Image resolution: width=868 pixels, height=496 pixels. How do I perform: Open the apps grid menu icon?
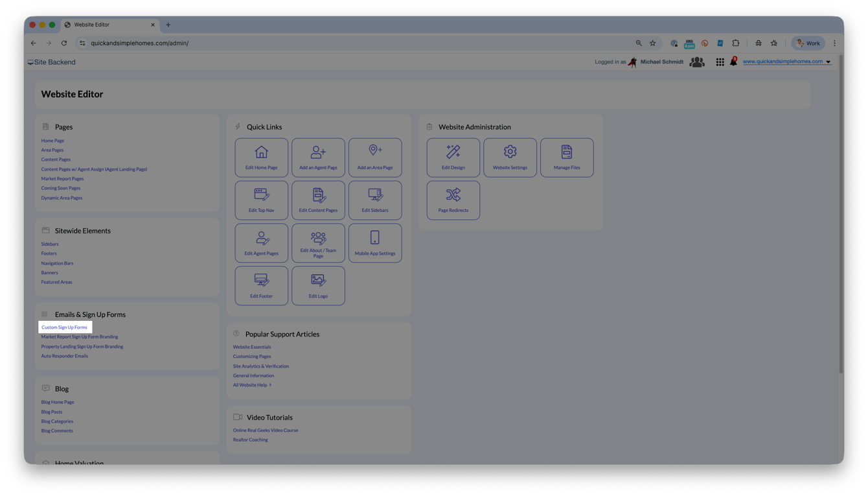tap(720, 62)
